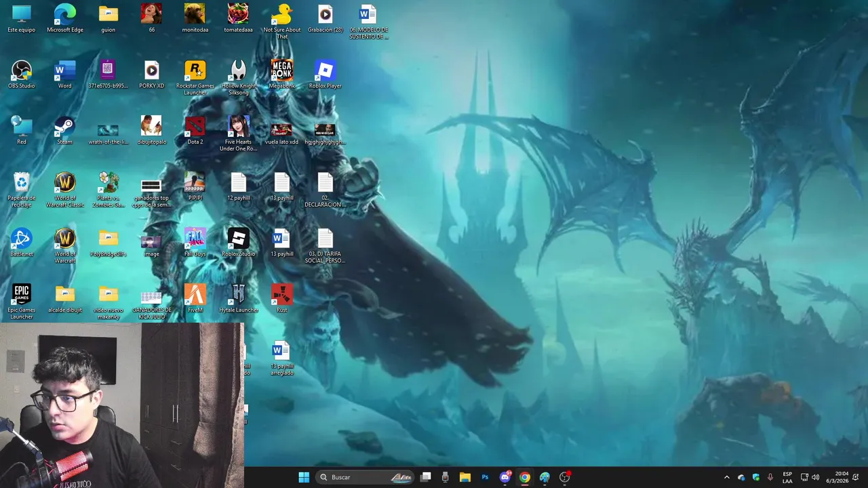Open Five Hearts Under One Roof game

click(239, 134)
